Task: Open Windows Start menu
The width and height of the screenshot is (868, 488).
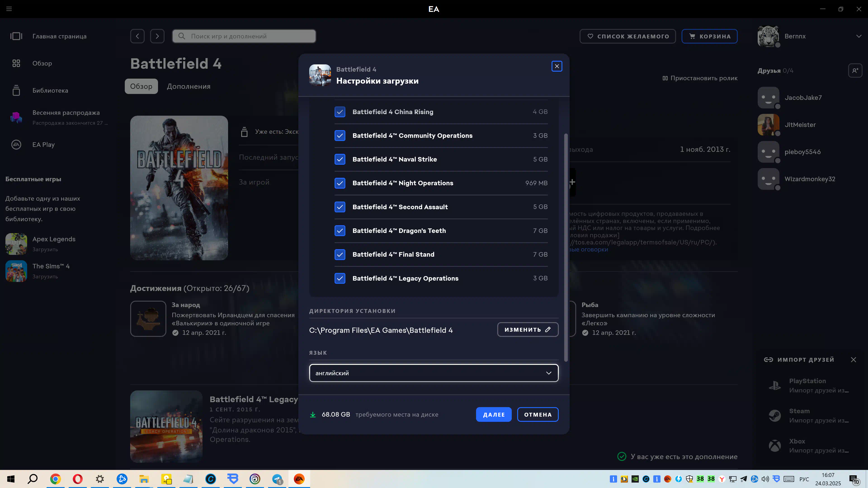Action: (x=11, y=479)
